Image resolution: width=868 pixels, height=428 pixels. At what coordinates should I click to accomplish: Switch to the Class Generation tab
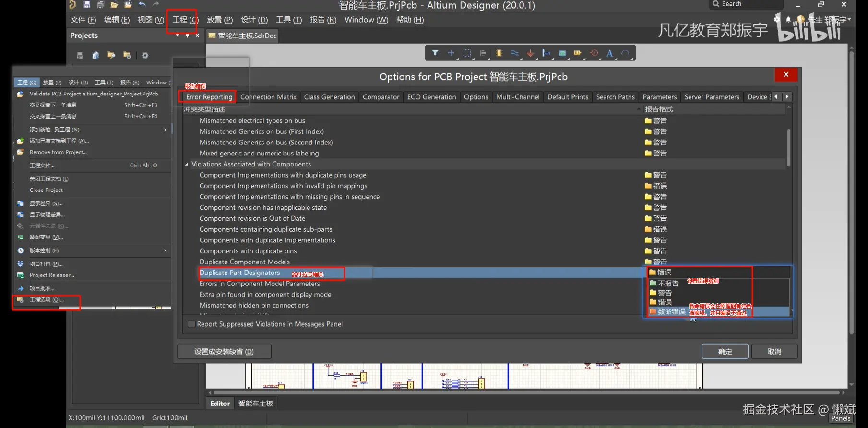(329, 97)
